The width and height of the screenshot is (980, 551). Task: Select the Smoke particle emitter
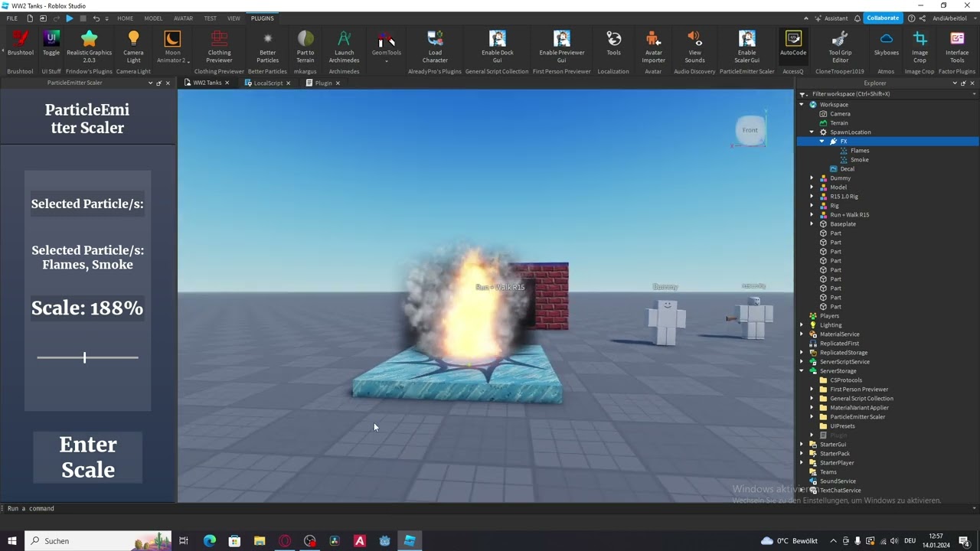tap(859, 160)
